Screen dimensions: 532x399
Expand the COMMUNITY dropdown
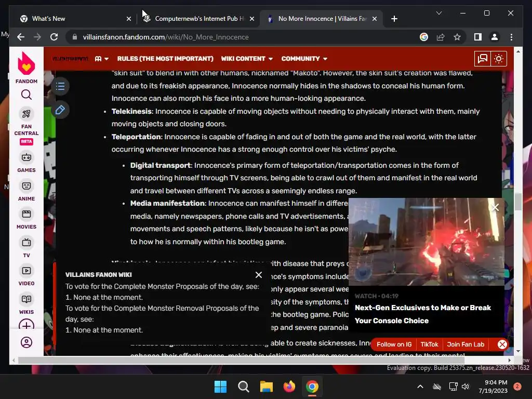[304, 59]
